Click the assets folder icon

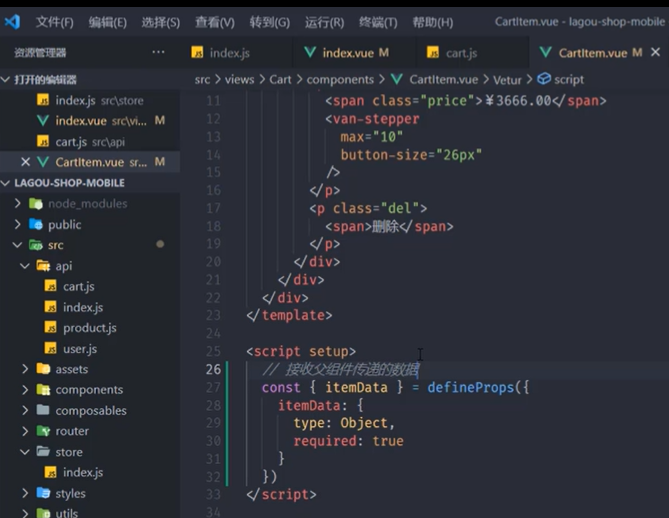pos(43,369)
